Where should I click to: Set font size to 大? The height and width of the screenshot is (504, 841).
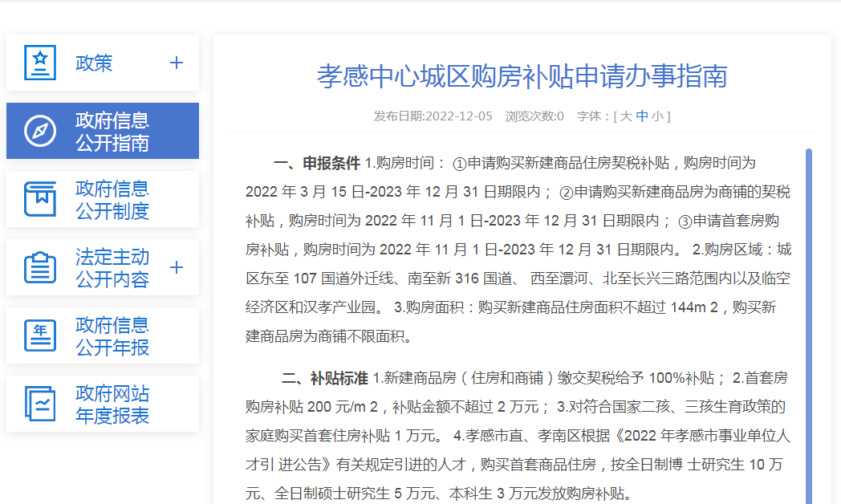(626, 116)
